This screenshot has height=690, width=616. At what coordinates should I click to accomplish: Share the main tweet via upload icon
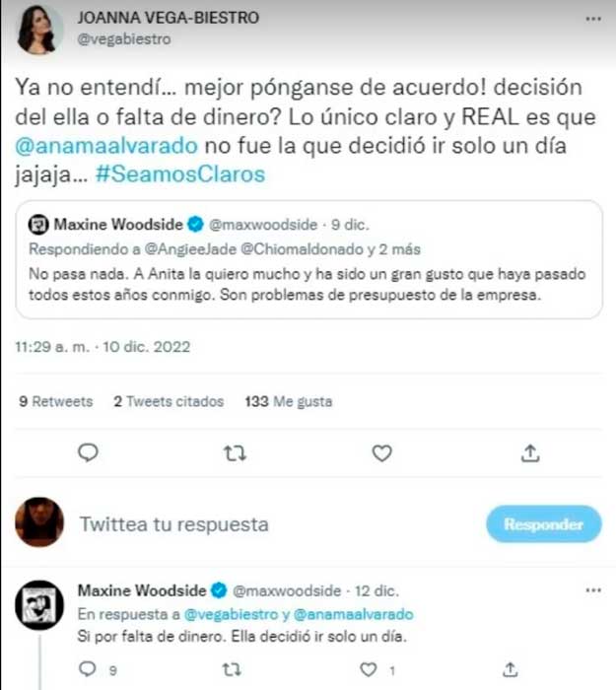pyautogui.click(x=530, y=452)
